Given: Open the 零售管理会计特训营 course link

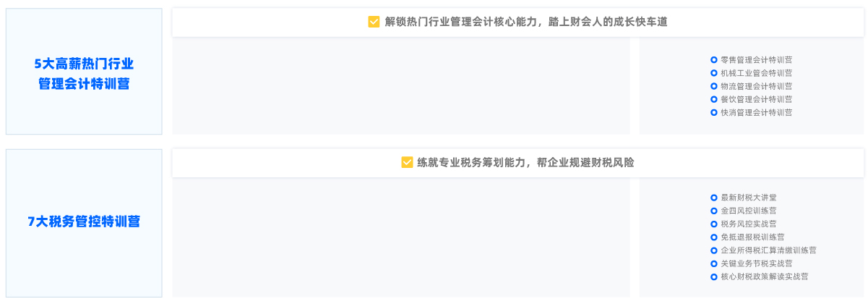Looking at the screenshot, I should [756, 60].
